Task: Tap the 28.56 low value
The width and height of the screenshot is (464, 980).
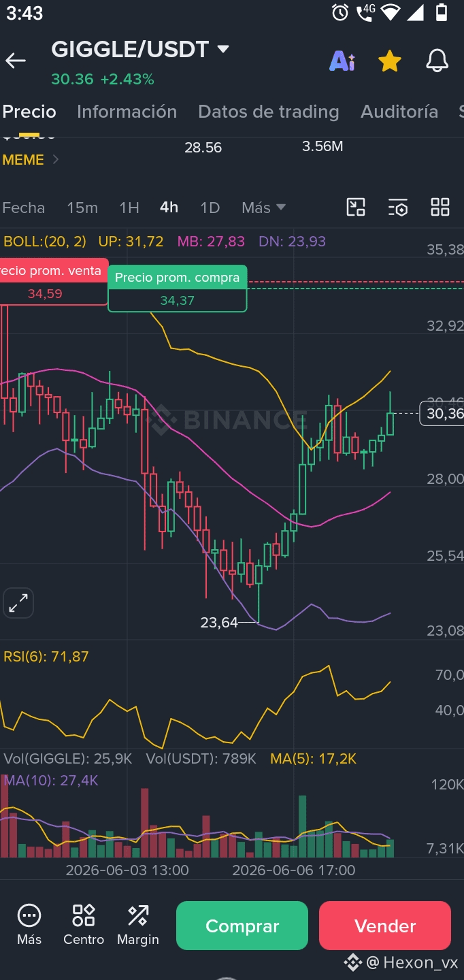Action: pyautogui.click(x=203, y=148)
